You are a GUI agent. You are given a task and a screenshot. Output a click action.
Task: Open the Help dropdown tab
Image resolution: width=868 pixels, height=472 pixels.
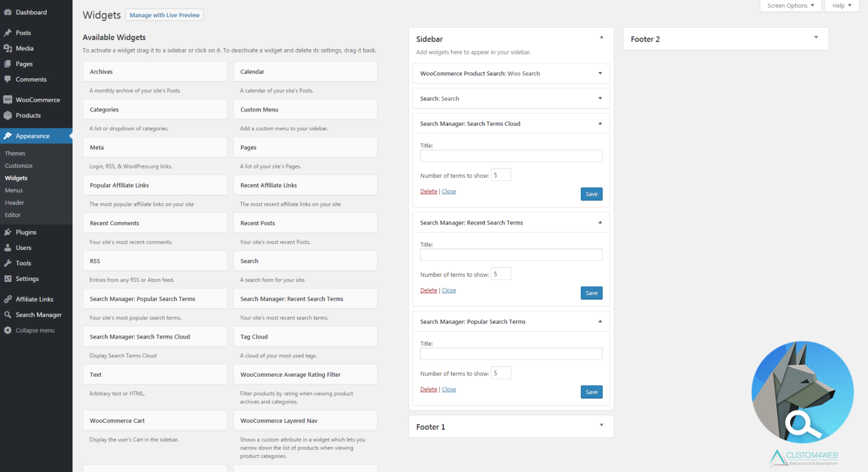click(x=842, y=6)
